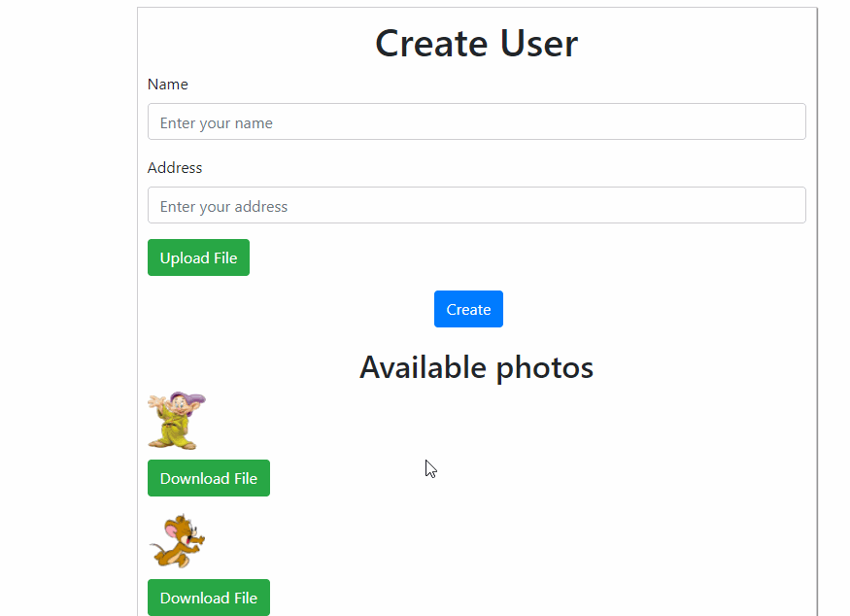Click the Jerry mouse photo thumbnail
The height and width of the screenshot is (616, 850).
click(177, 541)
